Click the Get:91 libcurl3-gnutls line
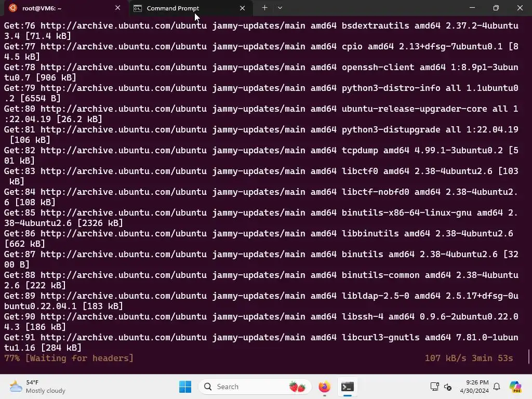Viewport: 532px width, 399px height. click(x=261, y=342)
